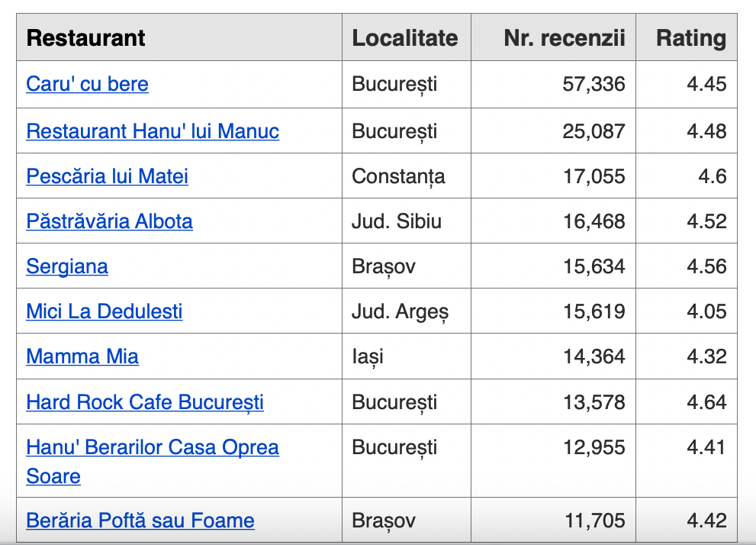Select the Iași locality cell
The height and width of the screenshot is (545, 756).
(368, 356)
